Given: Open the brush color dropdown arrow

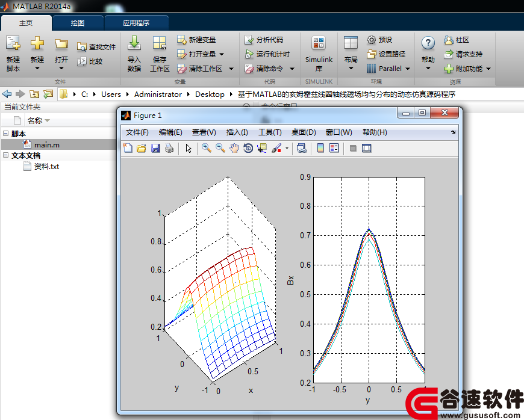Looking at the screenshot, I should point(287,148).
